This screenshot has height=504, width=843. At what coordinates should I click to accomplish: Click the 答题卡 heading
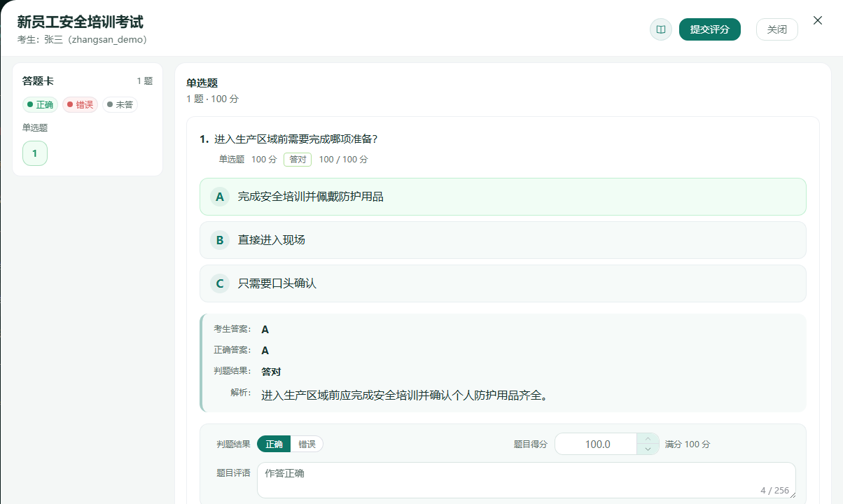pos(38,80)
